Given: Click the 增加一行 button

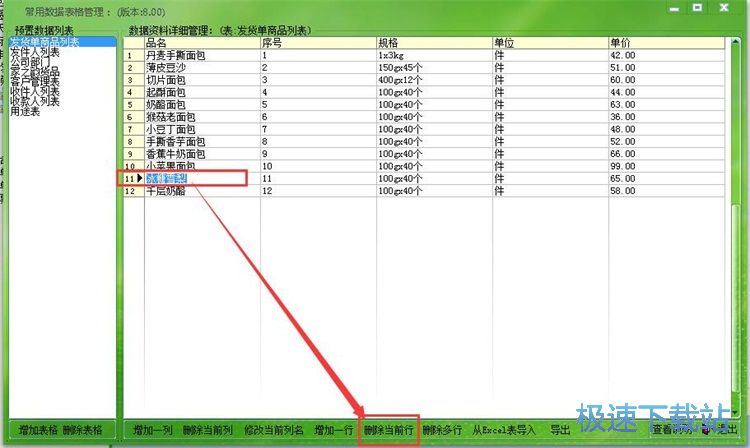Looking at the screenshot, I should [333, 430].
